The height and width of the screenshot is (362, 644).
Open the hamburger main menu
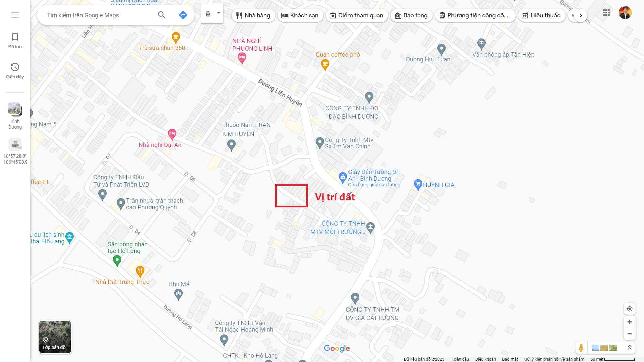(x=15, y=15)
